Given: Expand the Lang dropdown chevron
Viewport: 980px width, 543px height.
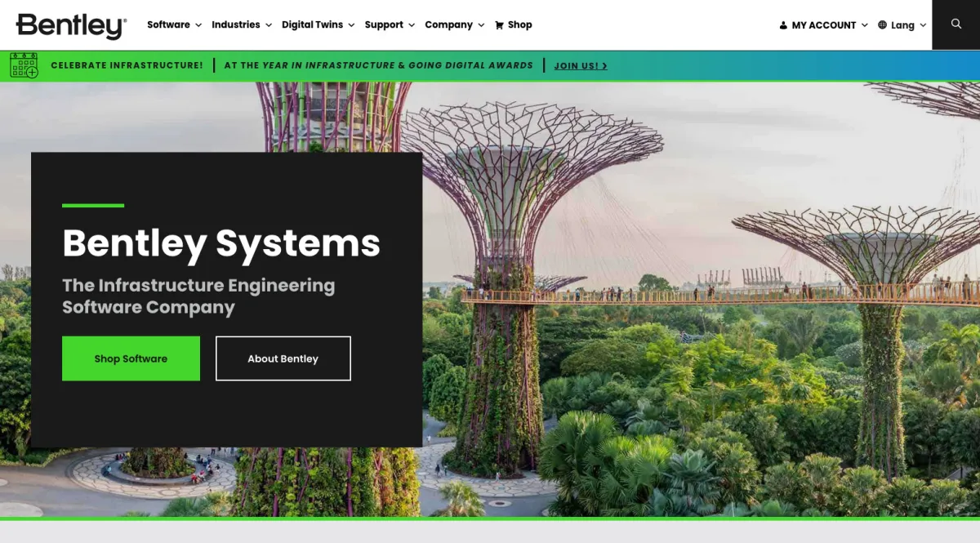Looking at the screenshot, I should click(x=923, y=25).
